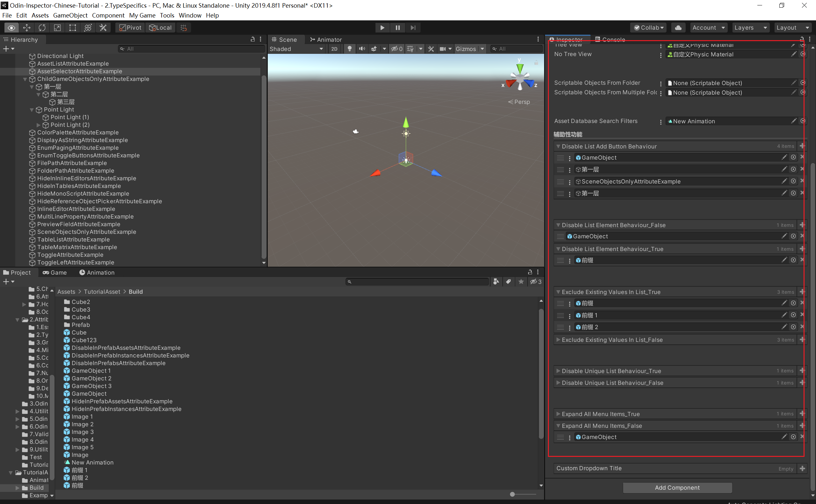Open the Window menu
Screen dimensions: 816x504
coord(190,15)
